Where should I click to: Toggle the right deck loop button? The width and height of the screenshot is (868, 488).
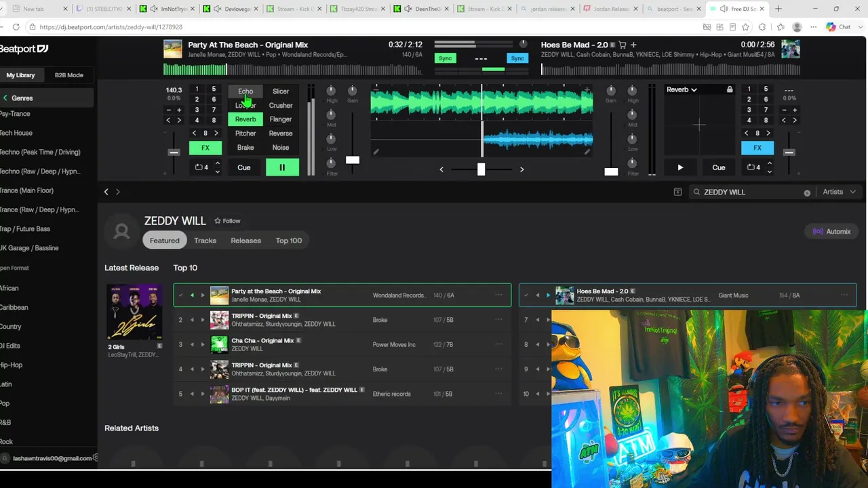(753, 167)
